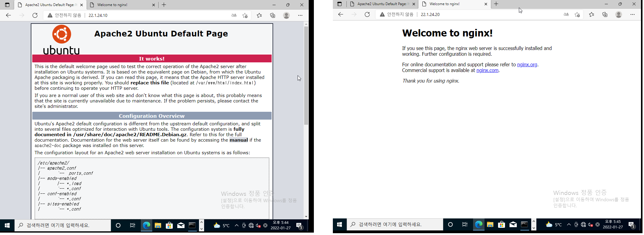The width and height of the screenshot is (644, 235).
Task: Close Welcome to nginx! tab in right browser
Action: [x=486, y=4]
